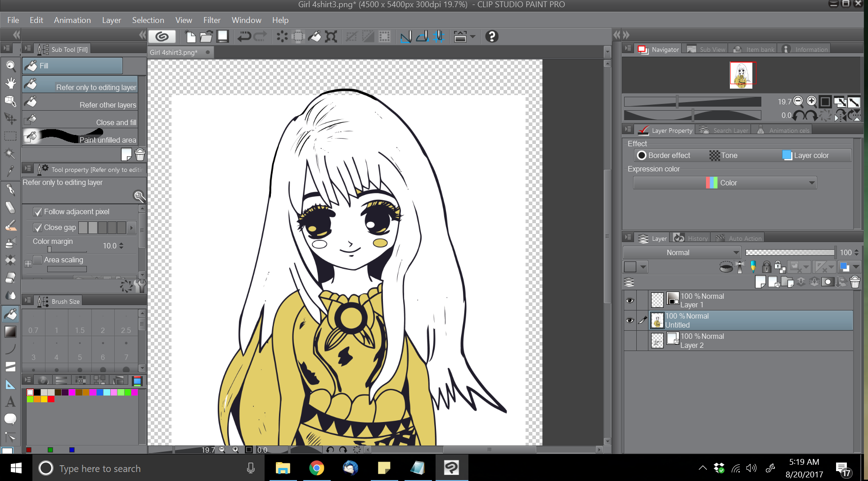Click the Navigator zoom out icon
868x481 pixels.
[x=798, y=101]
